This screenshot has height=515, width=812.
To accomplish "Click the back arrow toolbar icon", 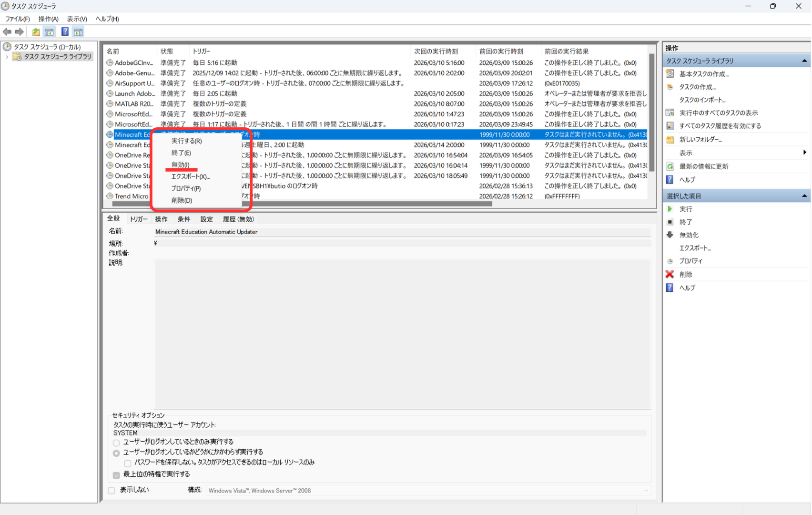I will [7, 32].
